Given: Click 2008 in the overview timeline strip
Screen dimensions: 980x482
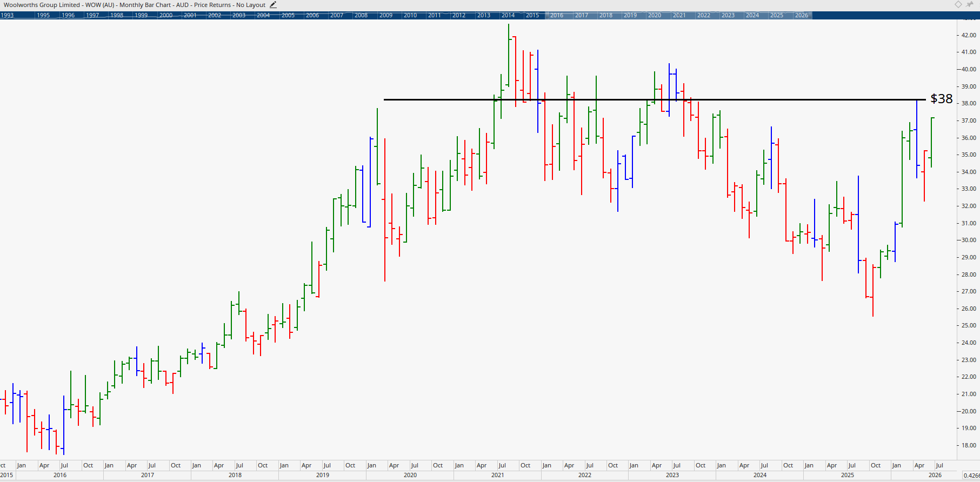Looking at the screenshot, I should pos(361,16).
